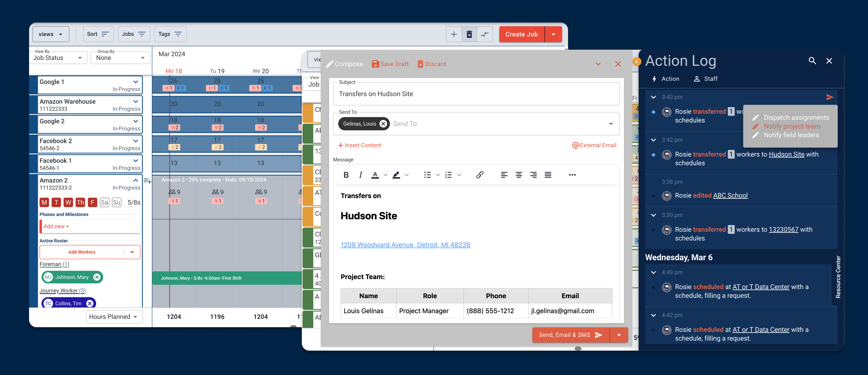Click the center align text icon
Screen dimensions: 868x375
pos(519,174)
